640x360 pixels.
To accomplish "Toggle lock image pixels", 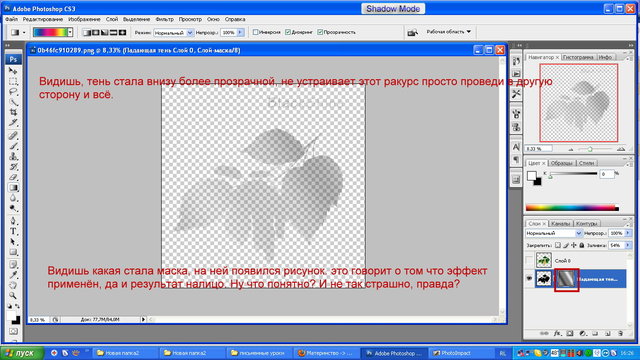I will coord(566,245).
